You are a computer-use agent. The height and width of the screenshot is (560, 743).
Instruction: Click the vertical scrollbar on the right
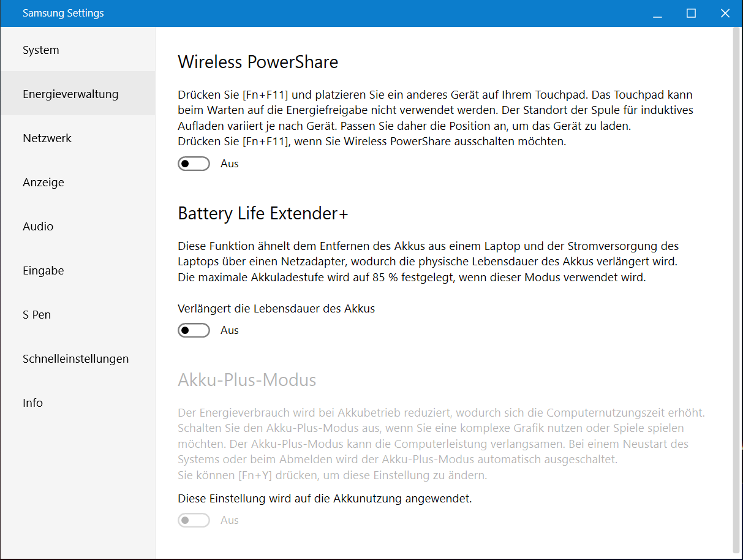(737, 291)
